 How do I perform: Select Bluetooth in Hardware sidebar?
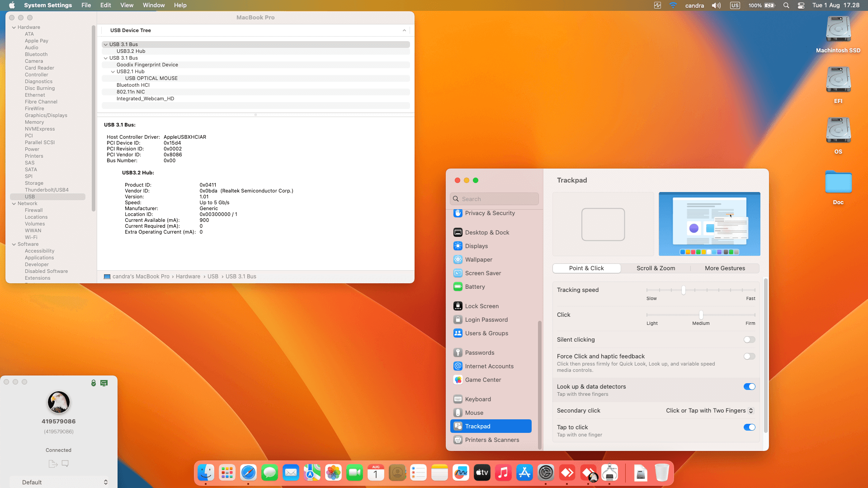coord(36,54)
